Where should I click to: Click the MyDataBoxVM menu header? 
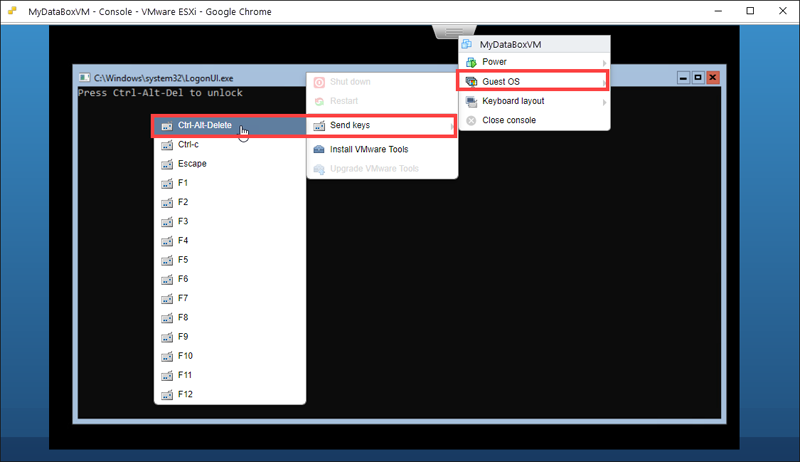click(534, 44)
